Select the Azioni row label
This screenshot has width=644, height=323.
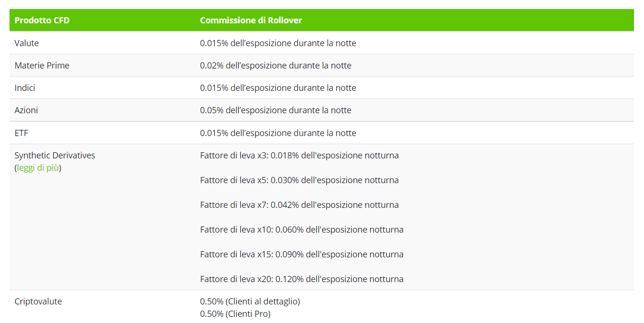click(26, 110)
